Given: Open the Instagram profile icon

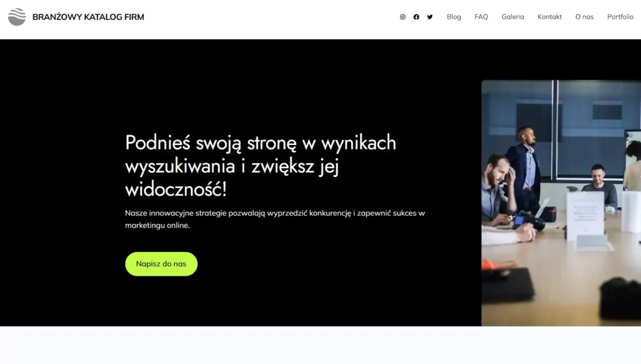Looking at the screenshot, I should pos(403,17).
